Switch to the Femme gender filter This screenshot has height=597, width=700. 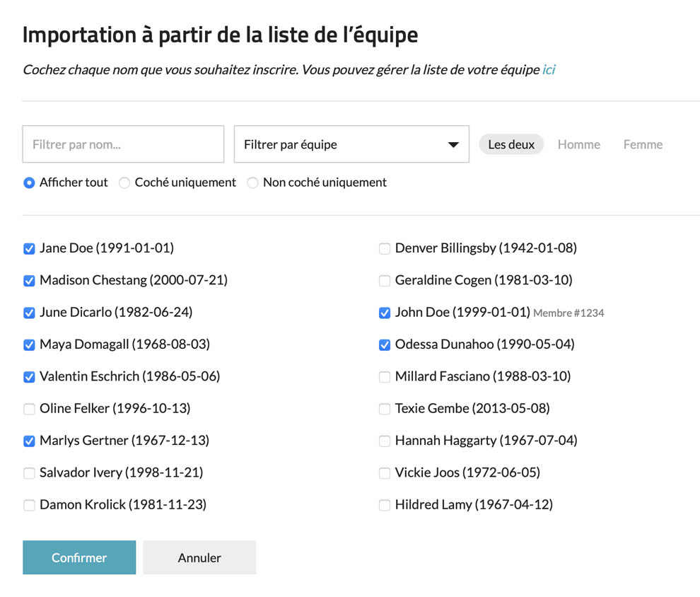point(643,144)
